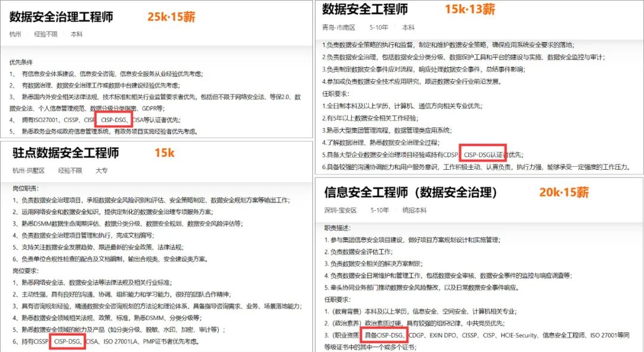
Task: Click the line "1.全日制本科及以上学历，计算机、通信方向…"
Action: pyautogui.click(x=402, y=106)
